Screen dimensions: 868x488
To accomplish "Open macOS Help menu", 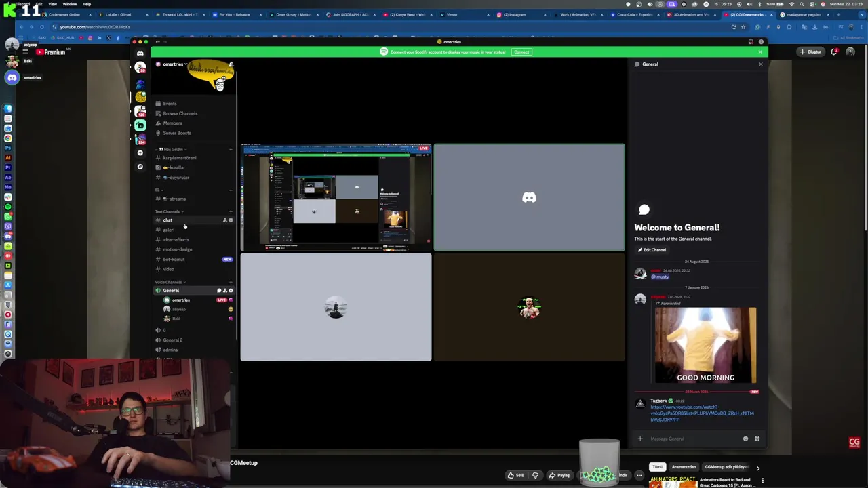I will [87, 4].
